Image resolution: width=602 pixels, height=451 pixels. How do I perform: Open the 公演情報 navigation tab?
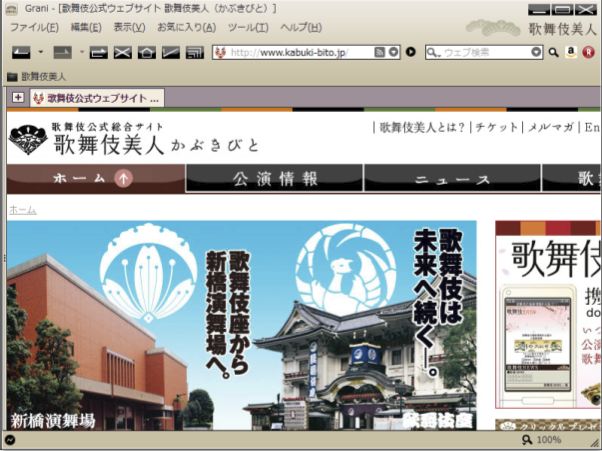[x=275, y=178]
